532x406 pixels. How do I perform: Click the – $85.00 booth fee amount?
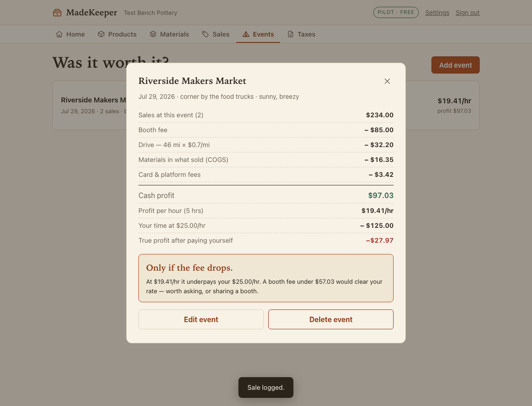point(379,130)
